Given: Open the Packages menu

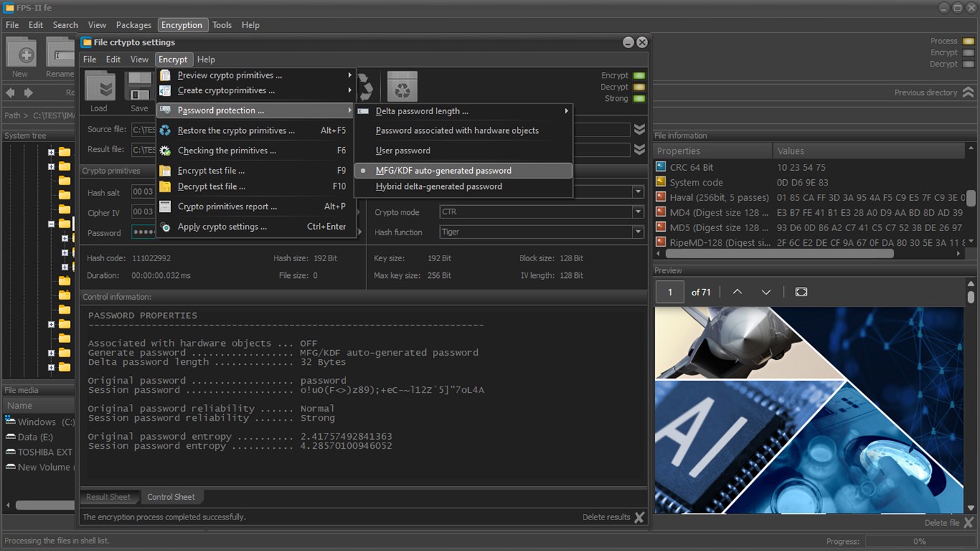Looking at the screenshot, I should pyautogui.click(x=133, y=25).
